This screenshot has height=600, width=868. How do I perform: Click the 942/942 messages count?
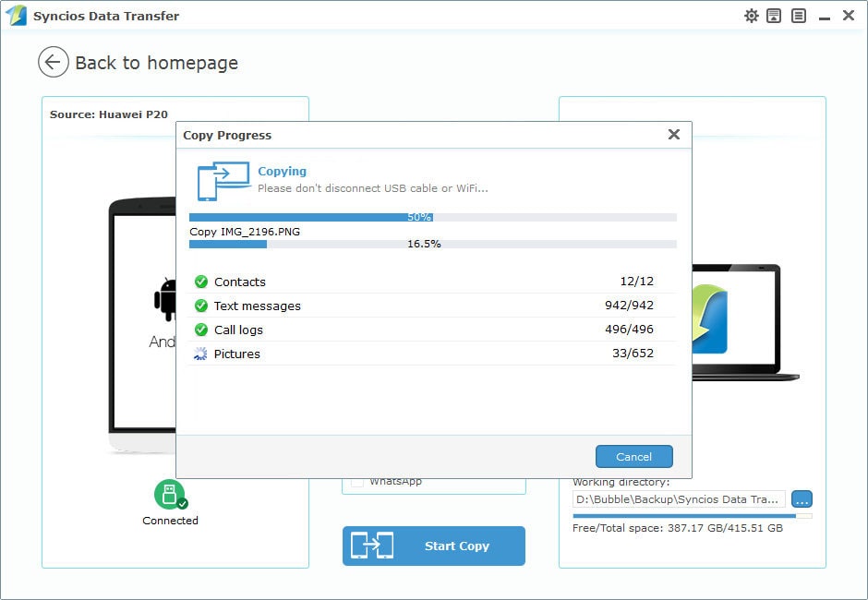629,305
